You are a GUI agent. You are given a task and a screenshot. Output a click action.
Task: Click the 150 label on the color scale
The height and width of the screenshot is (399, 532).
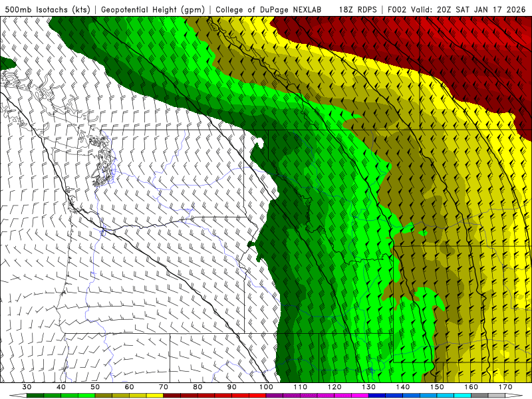(438, 387)
